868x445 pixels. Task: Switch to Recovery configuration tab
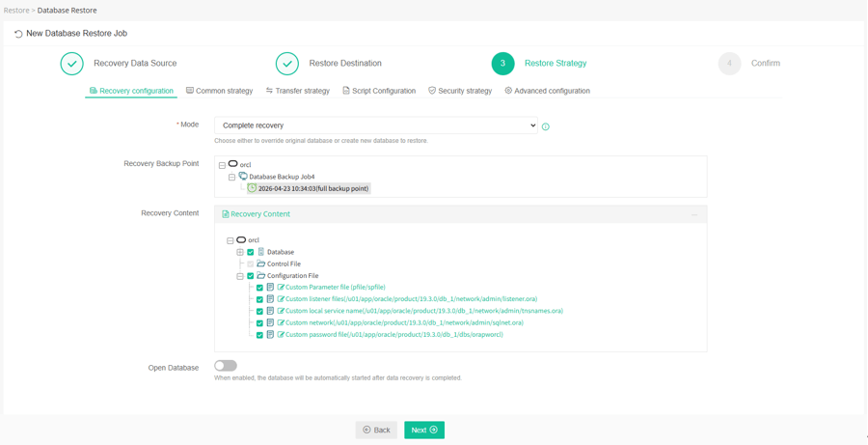pos(131,91)
